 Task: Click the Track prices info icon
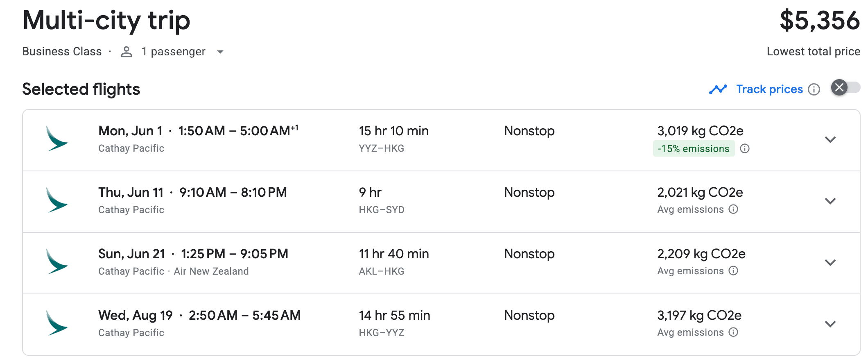pos(814,89)
